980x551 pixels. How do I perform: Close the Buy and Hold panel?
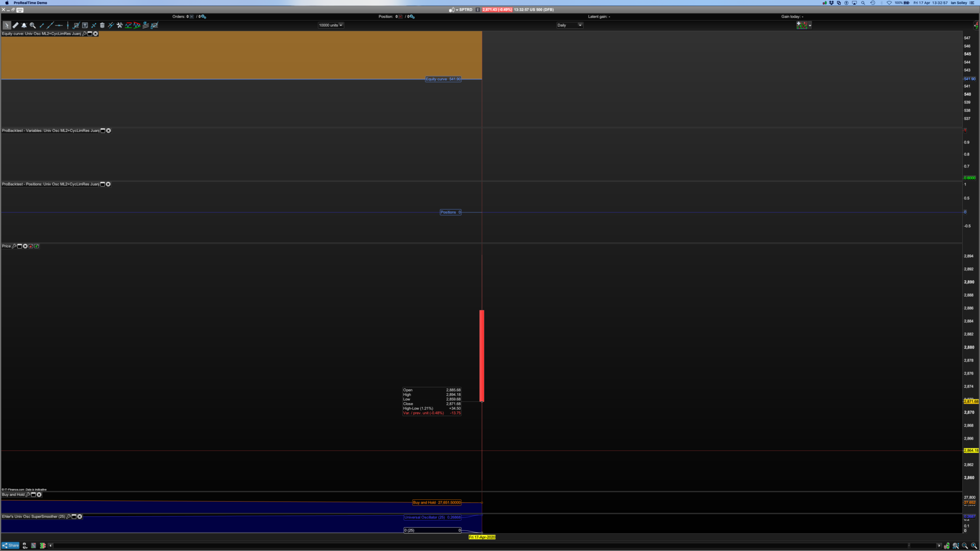click(39, 495)
